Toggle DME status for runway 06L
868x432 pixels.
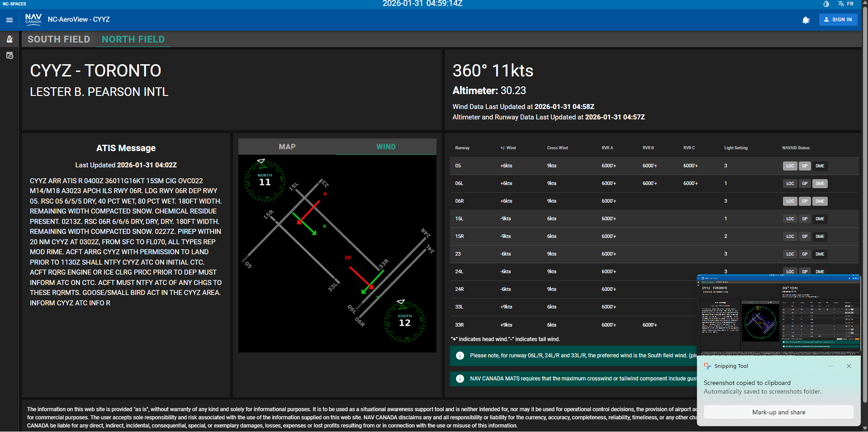click(819, 184)
